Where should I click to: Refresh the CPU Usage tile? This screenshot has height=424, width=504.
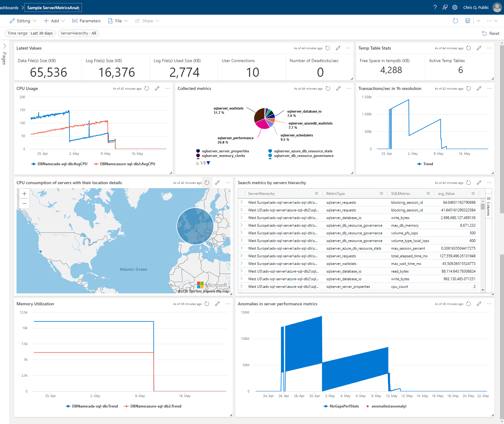147,88
